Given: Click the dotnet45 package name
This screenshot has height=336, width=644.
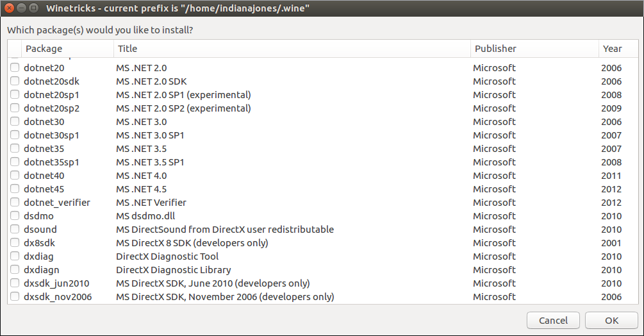Looking at the screenshot, I should (44, 189).
